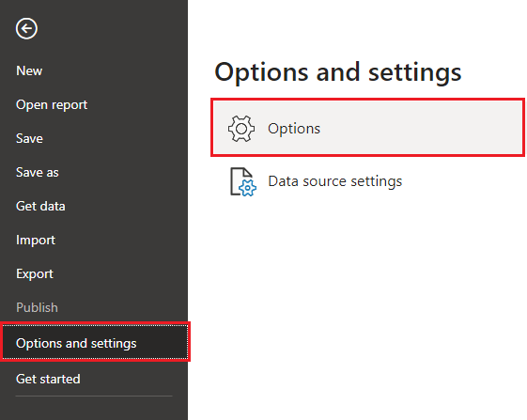527x420 pixels.
Task: Click the divider line below Get started
Action: click(x=94, y=397)
